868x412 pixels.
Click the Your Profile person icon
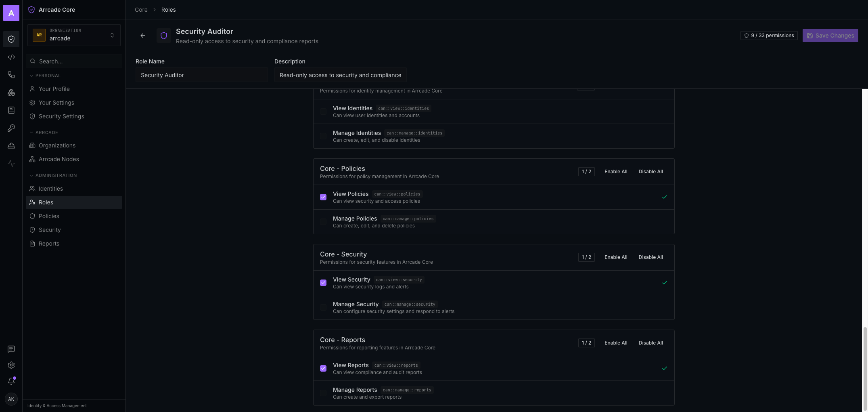(32, 89)
